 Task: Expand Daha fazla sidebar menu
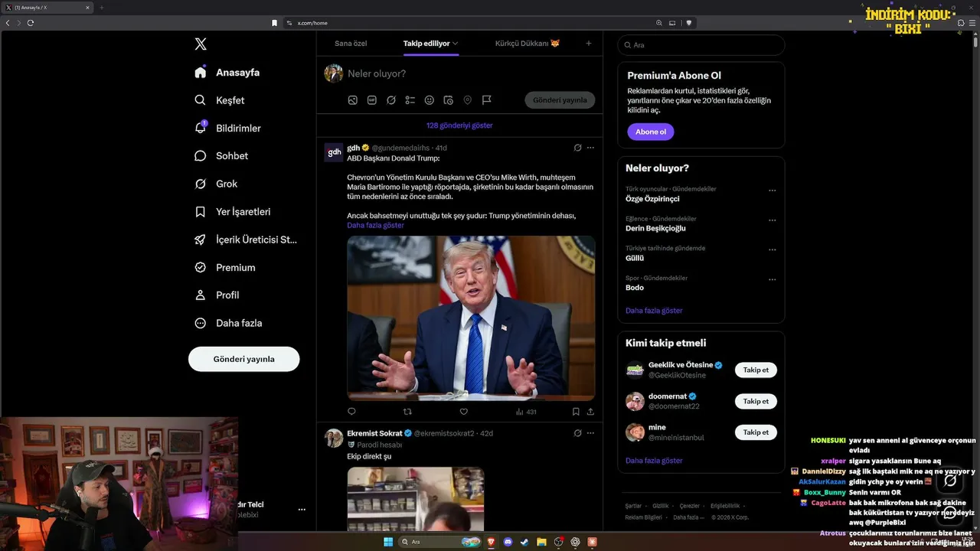(x=228, y=323)
